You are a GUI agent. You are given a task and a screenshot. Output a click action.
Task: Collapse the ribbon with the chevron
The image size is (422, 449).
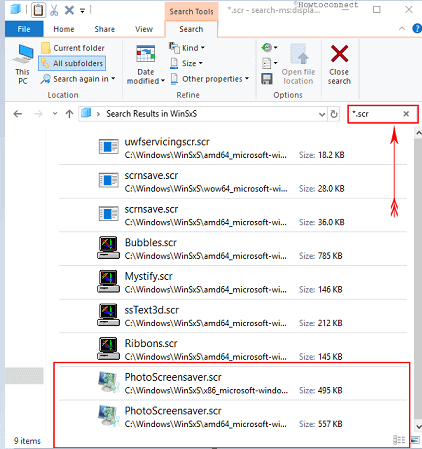pos(402,29)
